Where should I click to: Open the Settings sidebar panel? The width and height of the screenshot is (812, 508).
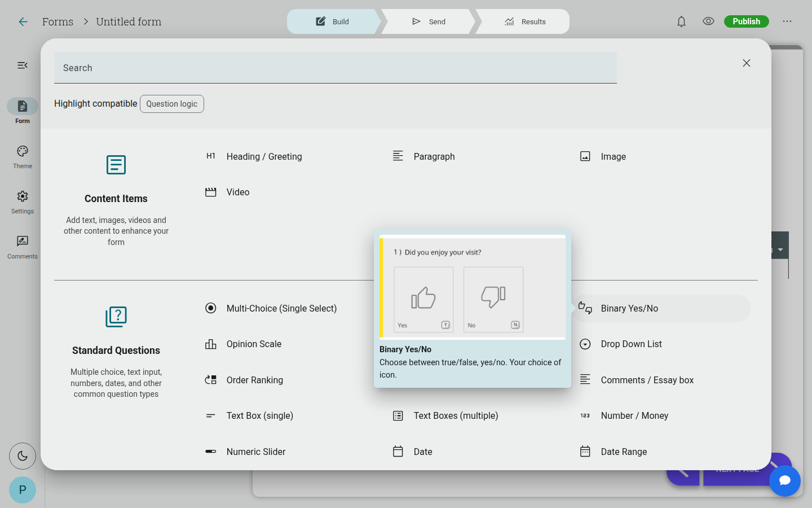point(23,202)
